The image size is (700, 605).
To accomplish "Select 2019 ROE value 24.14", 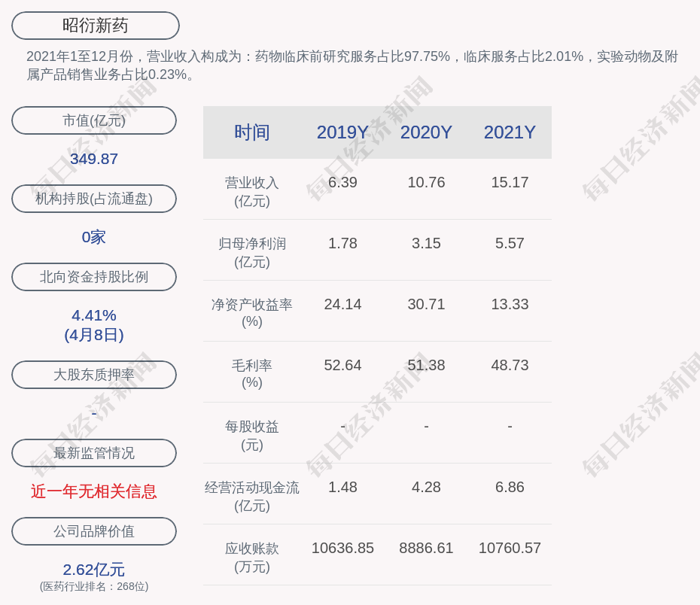I will [342, 304].
